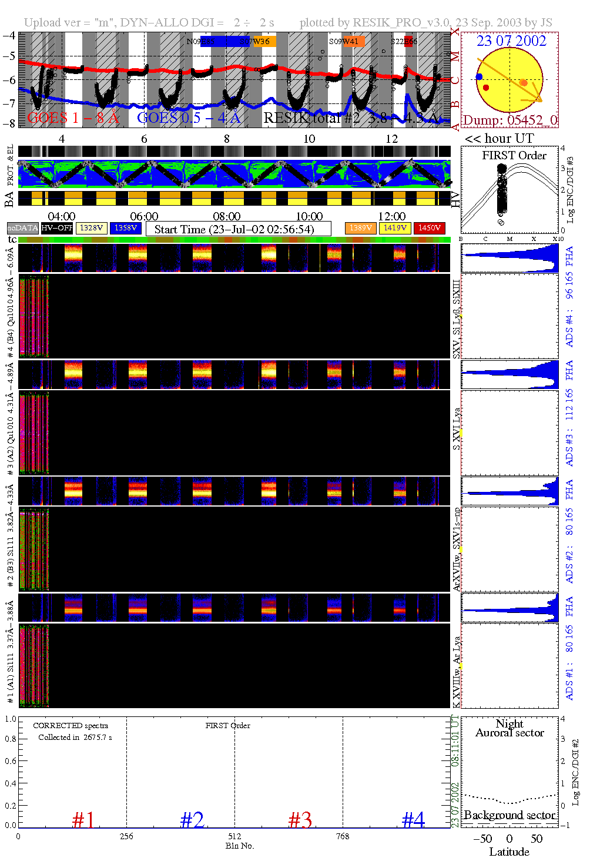Select the #2 channel label in spectra plot
The image size is (590, 868).
coord(192,819)
